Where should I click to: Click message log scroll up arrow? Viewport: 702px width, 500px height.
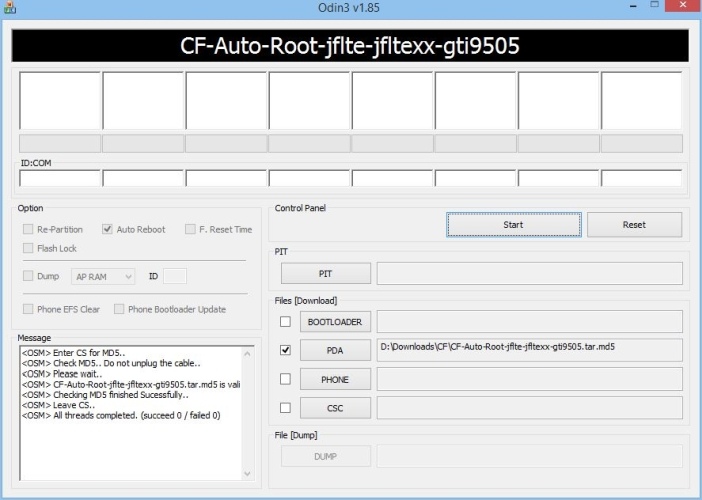click(x=247, y=354)
